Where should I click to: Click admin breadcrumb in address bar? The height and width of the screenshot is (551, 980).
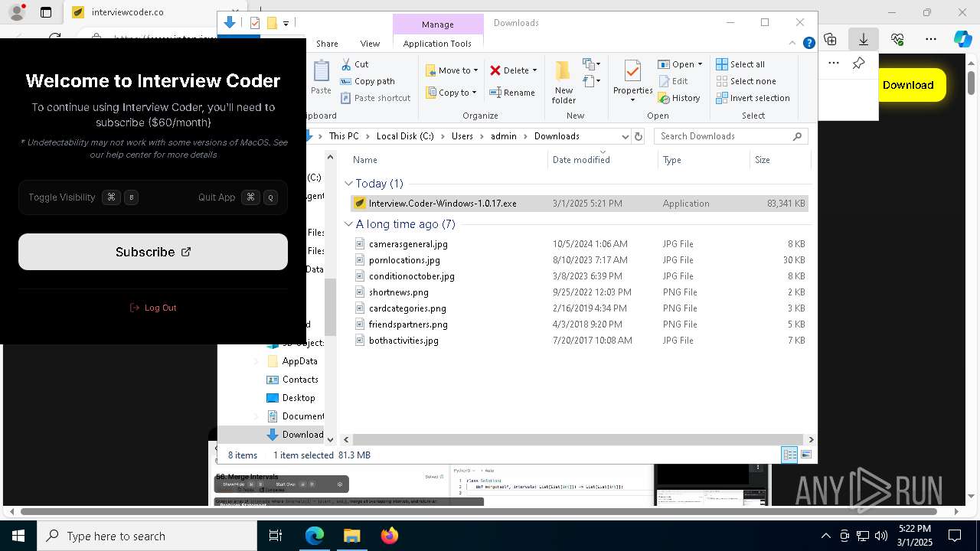coord(504,136)
